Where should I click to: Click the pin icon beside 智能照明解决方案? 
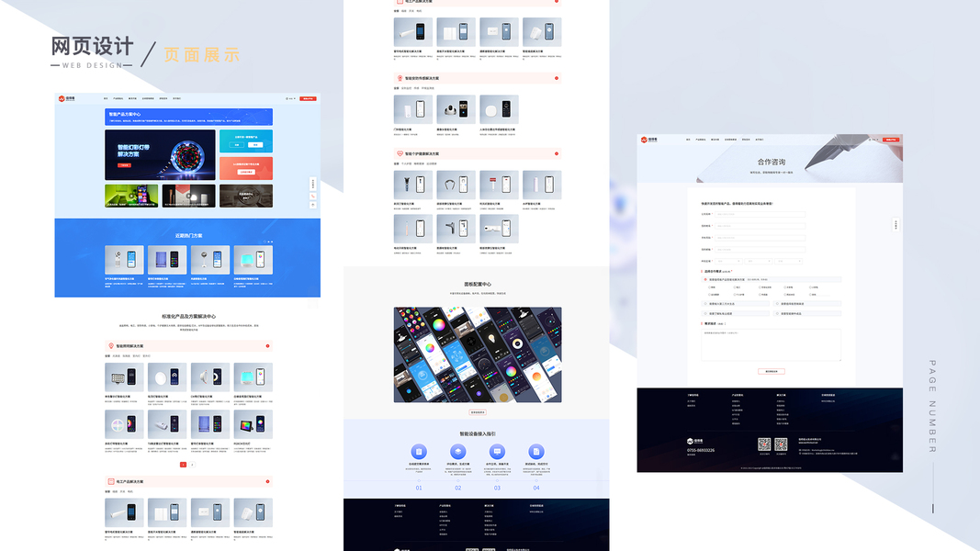coord(111,346)
